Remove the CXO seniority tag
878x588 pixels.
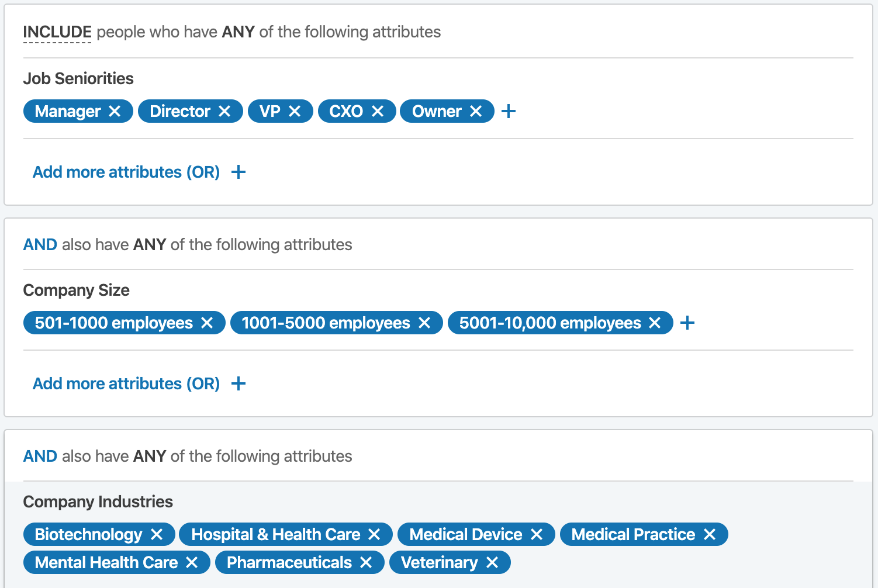click(x=378, y=111)
